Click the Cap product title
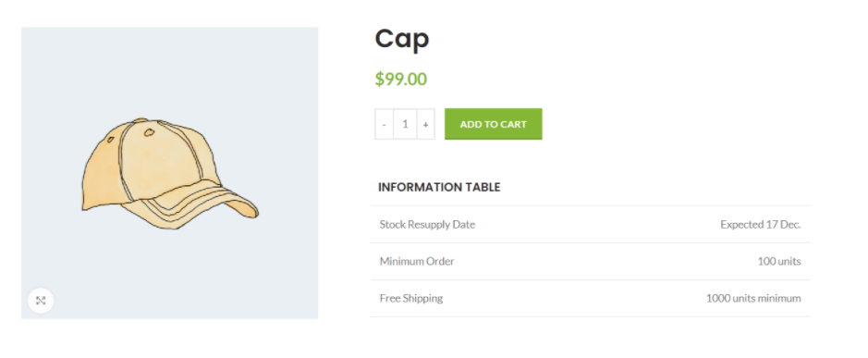 tap(402, 40)
